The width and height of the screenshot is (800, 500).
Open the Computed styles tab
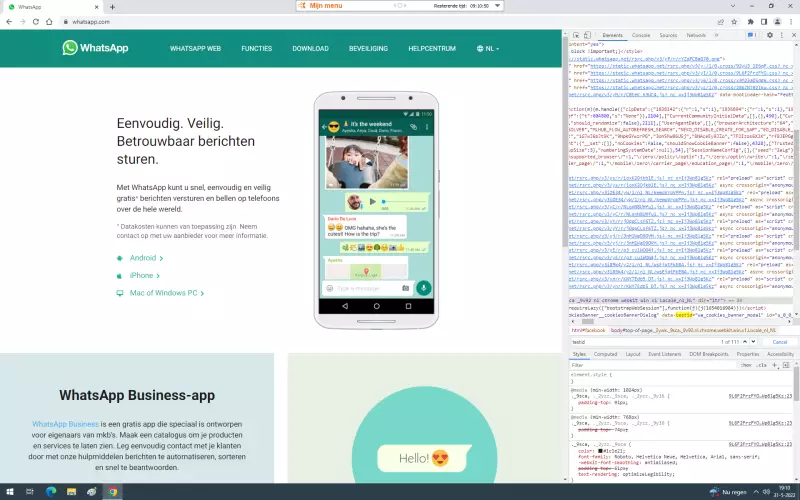tap(606, 354)
